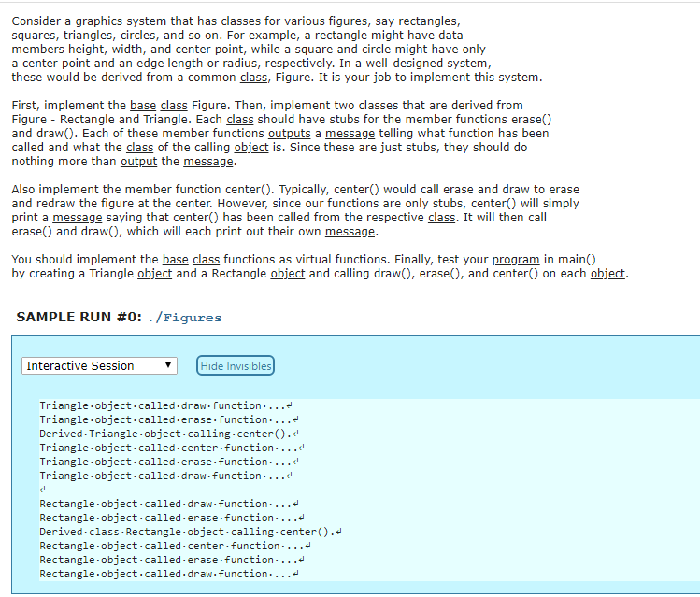Click first 'Triangle object called draw function' line
This screenshot has height=597, width=700.
165,406
